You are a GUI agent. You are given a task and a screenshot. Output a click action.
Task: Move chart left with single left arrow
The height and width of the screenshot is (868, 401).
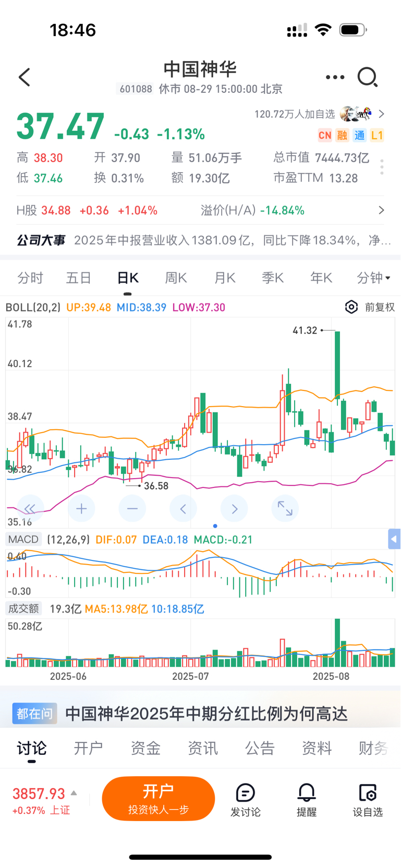[x=183, y=508]
